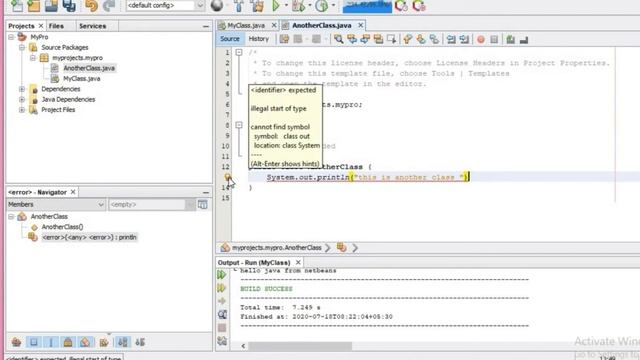Screen dimensions: 640x360
Task: Select the error println member in Navigator
Action: click(x=89, y=237)
